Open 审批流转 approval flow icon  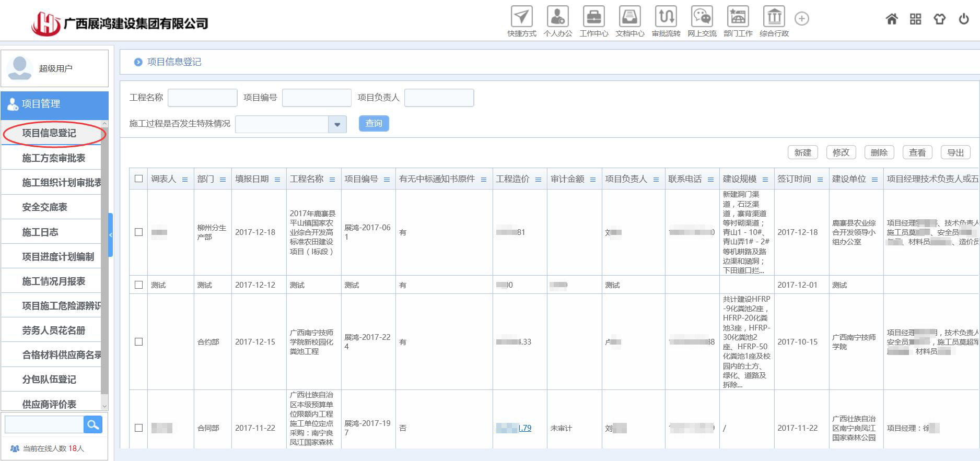(x=666, y=17)
